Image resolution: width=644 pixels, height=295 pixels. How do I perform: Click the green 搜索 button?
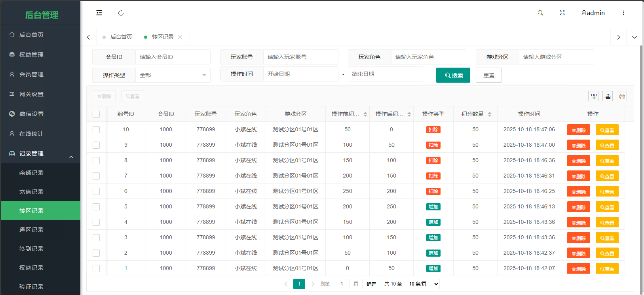click(x=453, y=75)
